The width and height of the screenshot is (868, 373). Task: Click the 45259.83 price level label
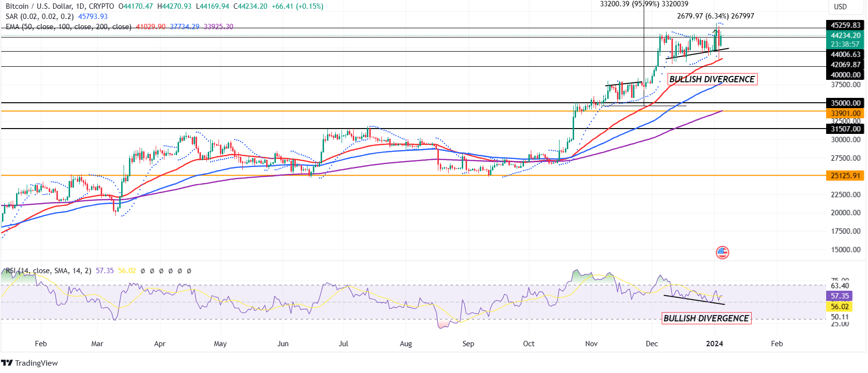(x=845, y=25)
